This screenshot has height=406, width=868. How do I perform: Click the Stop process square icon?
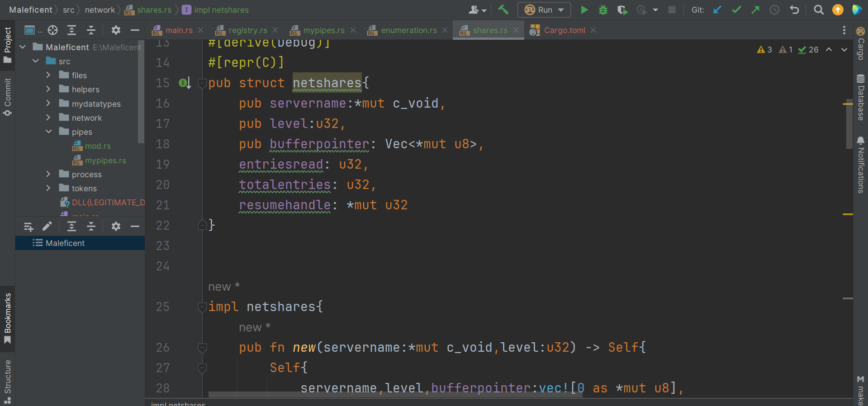[672, 9]
